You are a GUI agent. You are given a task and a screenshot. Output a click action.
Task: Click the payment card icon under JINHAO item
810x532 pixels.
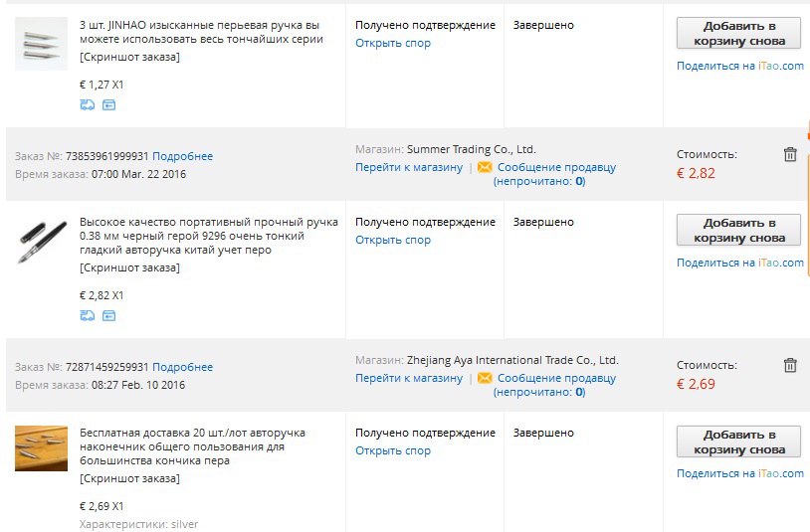coord(108,105)
